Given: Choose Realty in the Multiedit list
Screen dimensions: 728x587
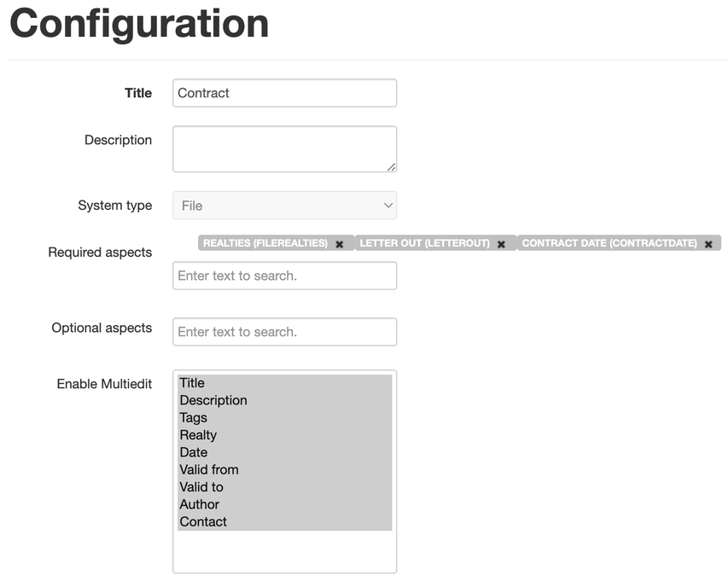Looking at the screenshot, I should tap(198, 435).
